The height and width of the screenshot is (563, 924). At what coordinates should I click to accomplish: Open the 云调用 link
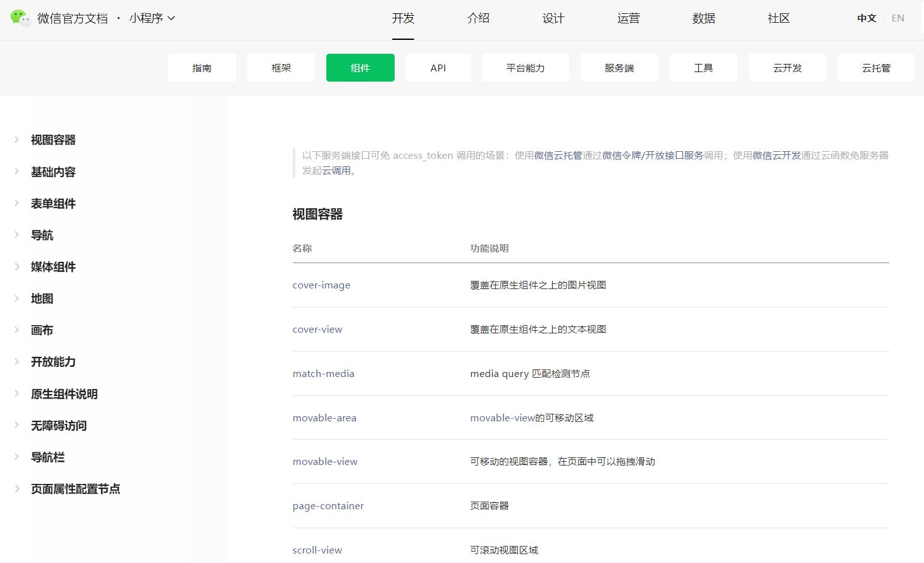tap(336, 171)
